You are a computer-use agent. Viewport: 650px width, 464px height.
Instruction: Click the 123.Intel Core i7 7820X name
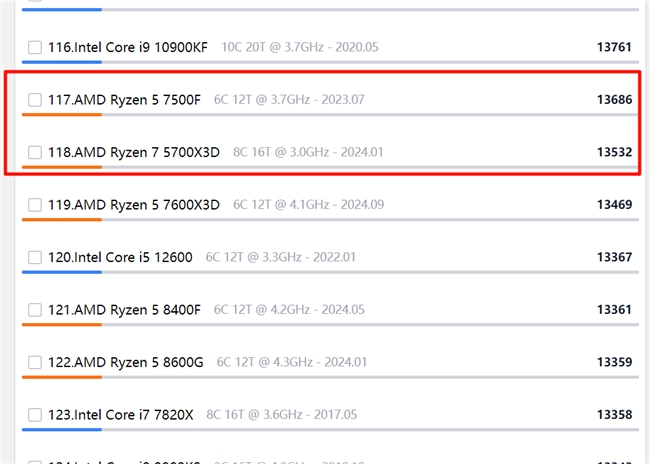[x=121, y=415]
